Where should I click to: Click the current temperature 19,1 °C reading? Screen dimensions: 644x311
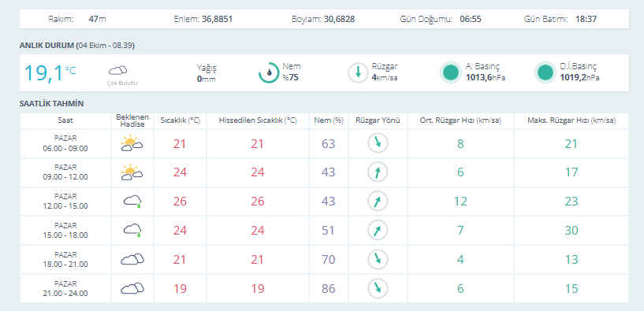(x=50, y=73)
